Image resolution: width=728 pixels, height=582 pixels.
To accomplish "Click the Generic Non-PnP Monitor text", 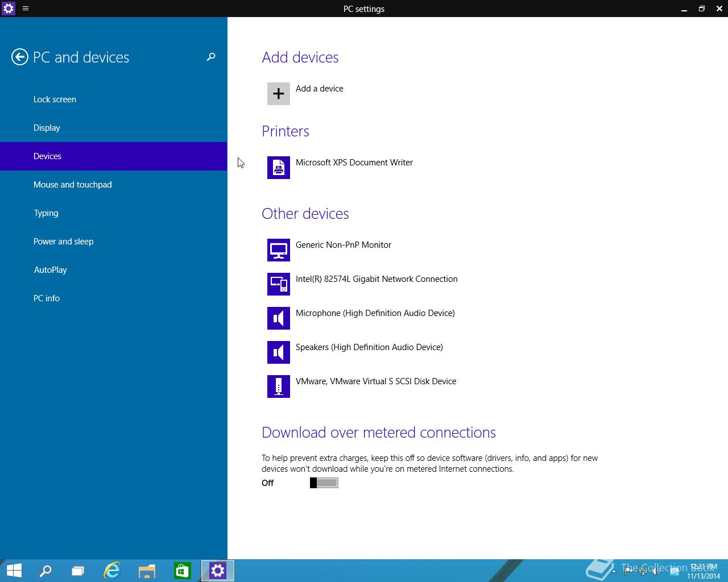I will point(344,245).
